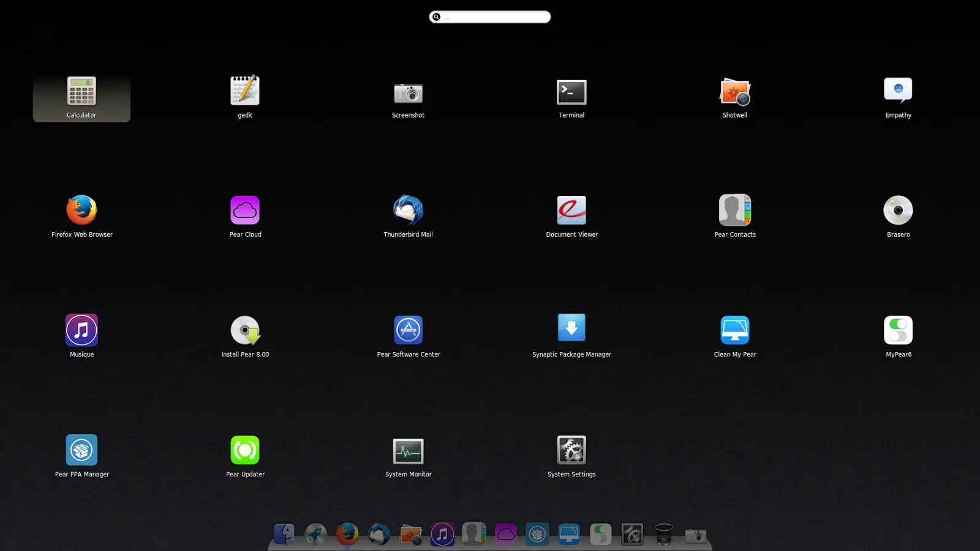This screenshot has width=980, height=551.
Task: Open Clean My Pear from the dock
Action: [569, 534]
